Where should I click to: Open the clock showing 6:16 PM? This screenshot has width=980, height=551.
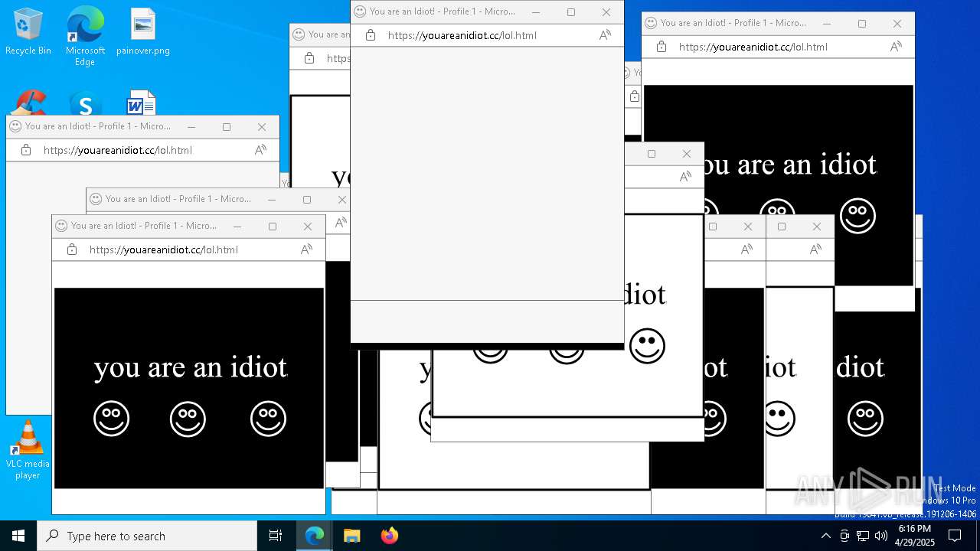[x=915, y=536]
